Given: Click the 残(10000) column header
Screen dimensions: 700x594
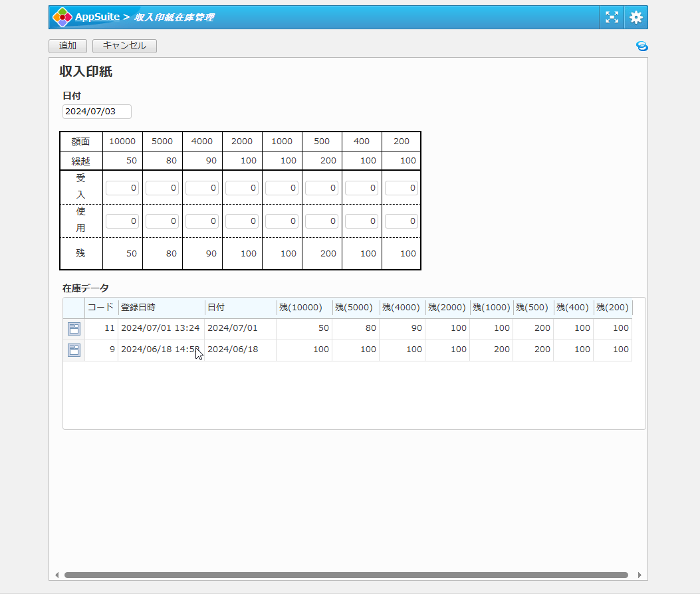Looking at the screenshot, I should 304,308.
